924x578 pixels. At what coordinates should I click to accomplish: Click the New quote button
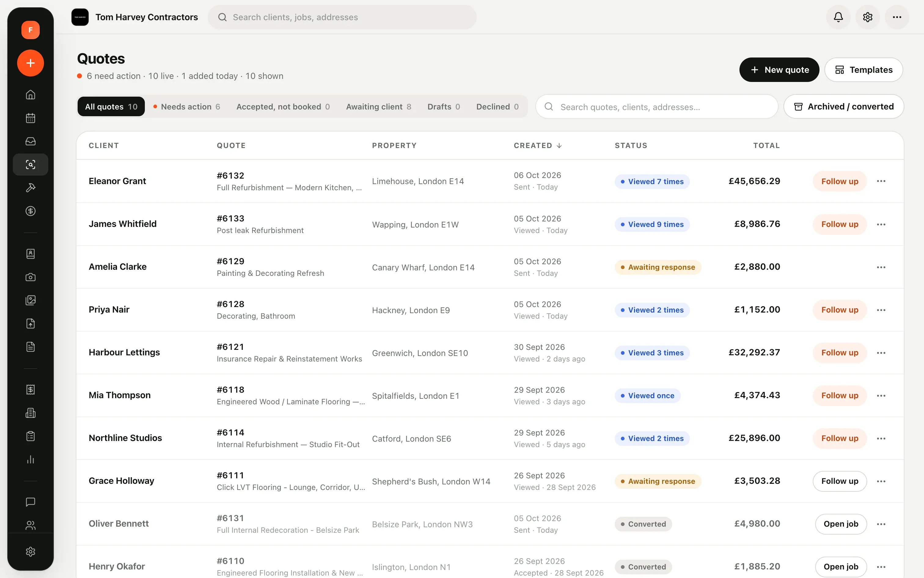(x=779, y=70)
